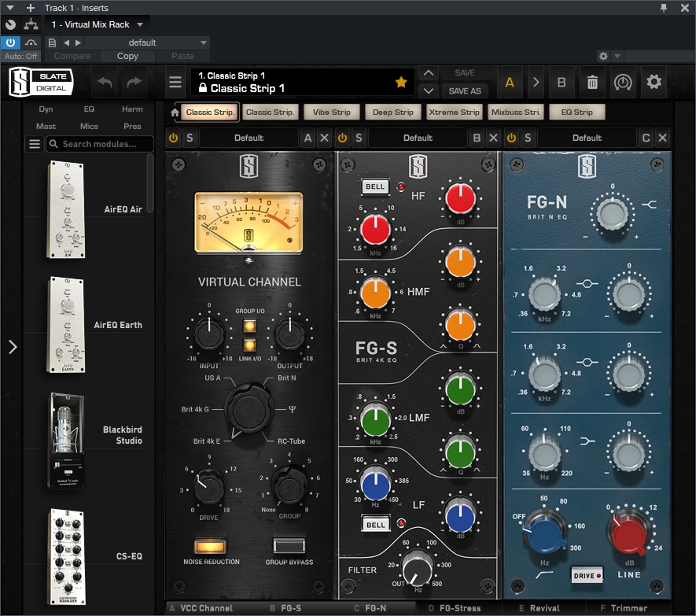Expand the collapsed side panel arrow
The height and width of the screenshot is (616, 696).
pyautogui.click(x=13, y=347)
